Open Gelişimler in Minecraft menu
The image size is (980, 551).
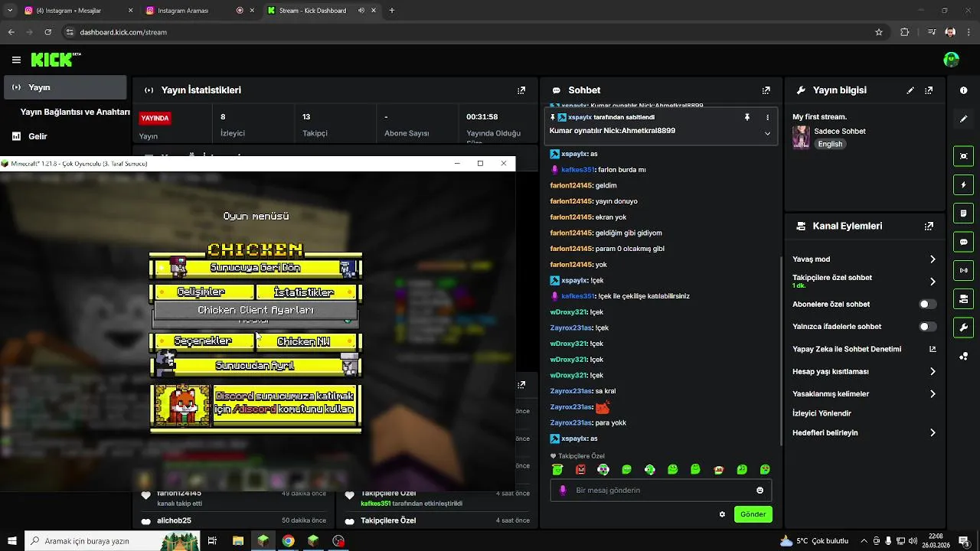click(203, 292)
